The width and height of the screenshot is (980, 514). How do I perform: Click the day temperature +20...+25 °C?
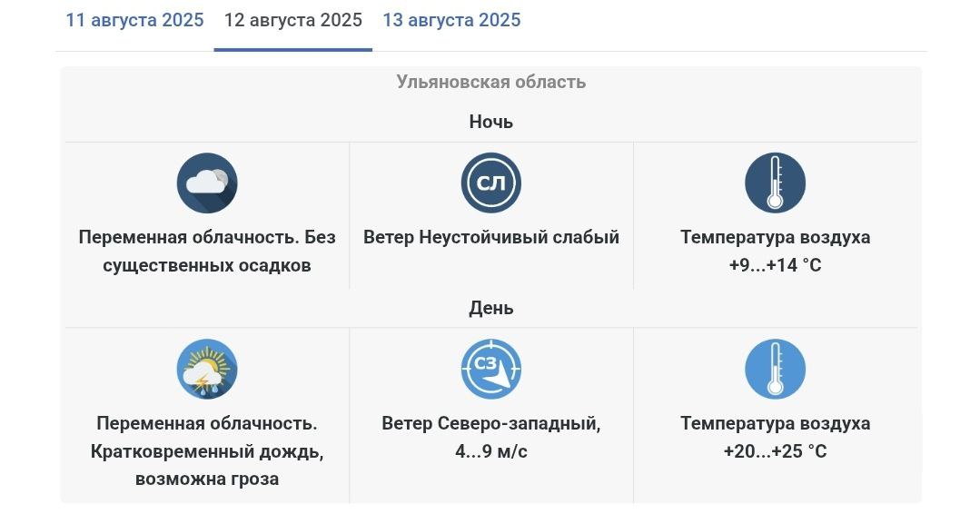[775, 451]
